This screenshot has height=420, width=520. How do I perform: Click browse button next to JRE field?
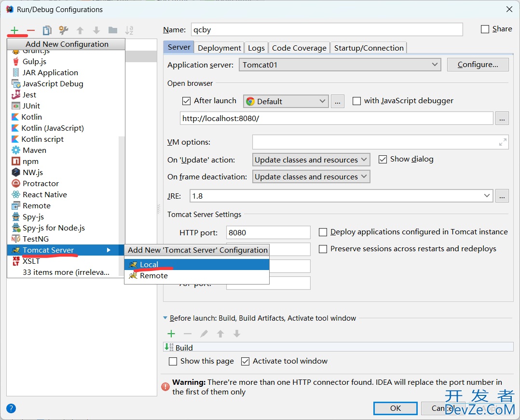[x=502, y=196]
